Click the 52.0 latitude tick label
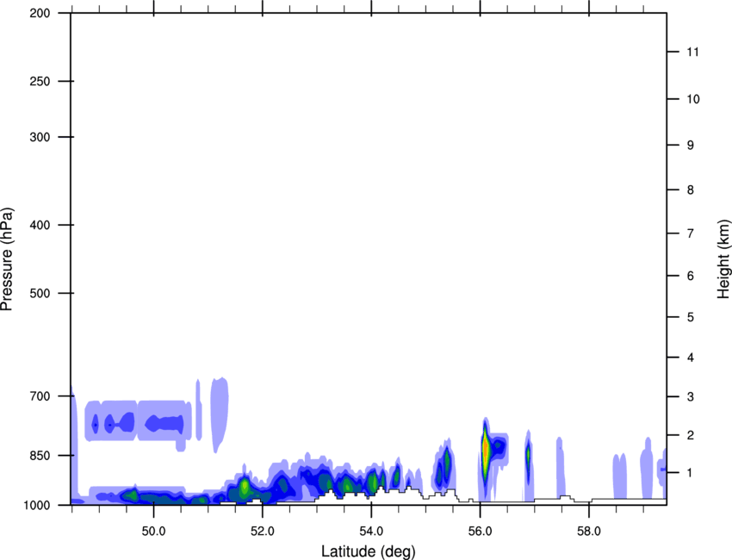This screenshot has height=560, width=732. pyautogui.click(x=263, y=531)
